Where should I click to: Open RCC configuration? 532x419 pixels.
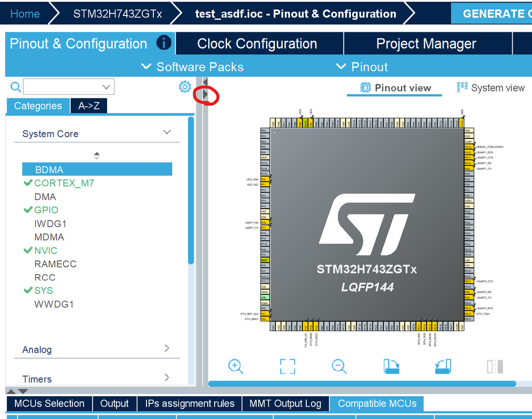coord(45,277)
